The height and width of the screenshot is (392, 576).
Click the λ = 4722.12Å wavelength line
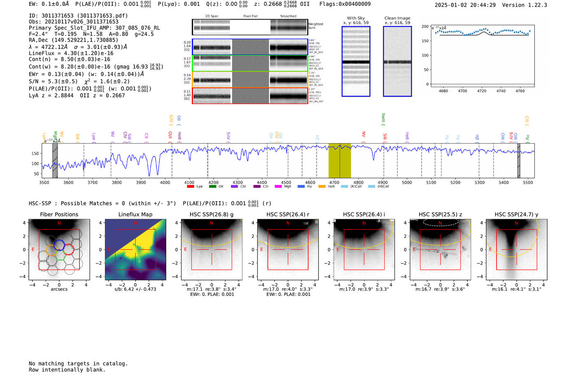(78, 47)
